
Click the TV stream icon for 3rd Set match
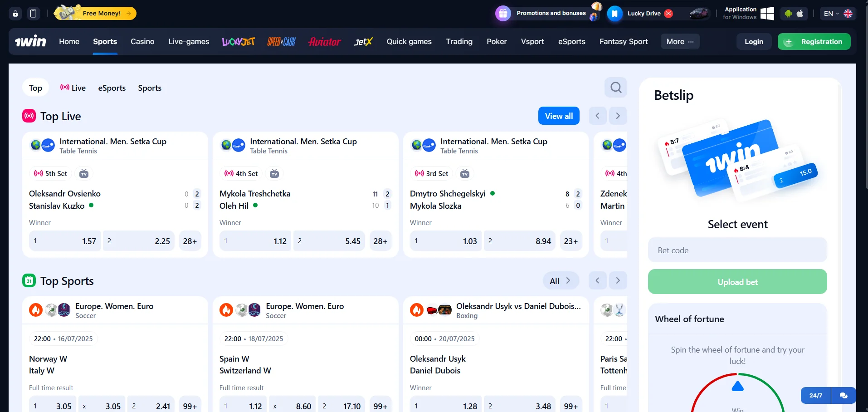point(465,173)
